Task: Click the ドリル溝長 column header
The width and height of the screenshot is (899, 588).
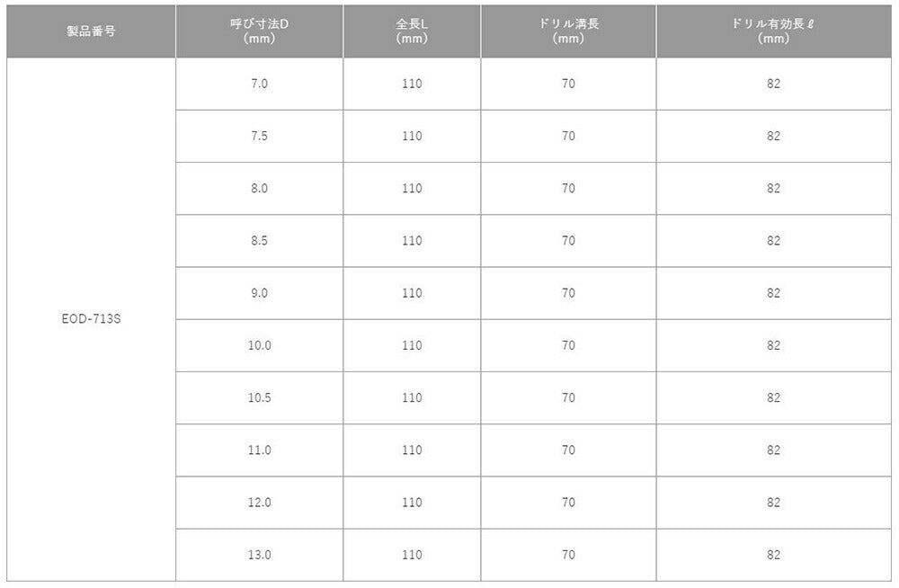Action: point(568,31)
